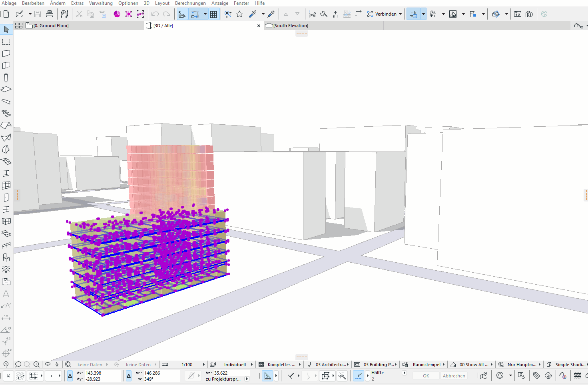Select the Arrow tool in the toolbox
Image resolution: width=588 pixels, height=385 pixels.
point(6,30)
